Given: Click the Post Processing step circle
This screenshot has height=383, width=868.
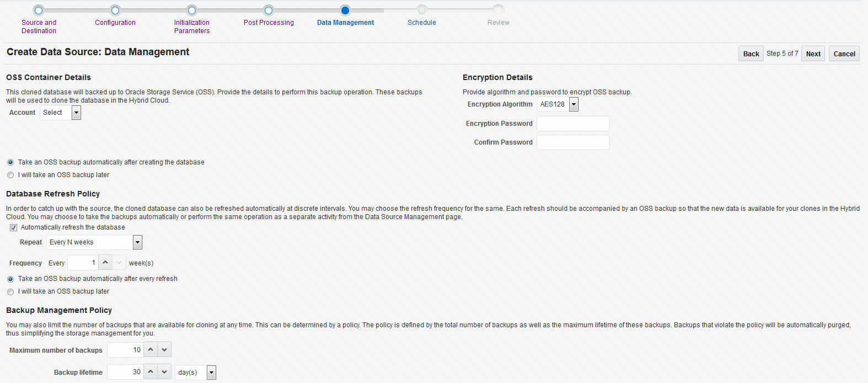Looking at the screenshot, I should tap(269, 10).
